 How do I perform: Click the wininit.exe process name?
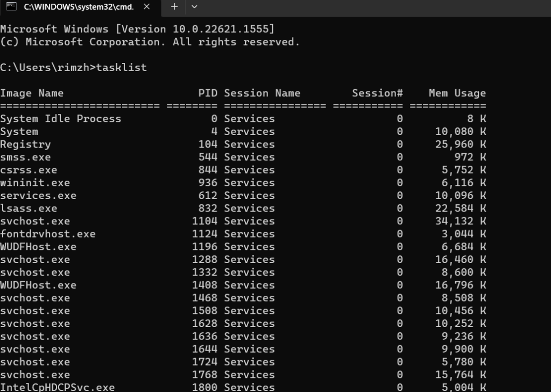pyautogui.click(x=35, y=183)
